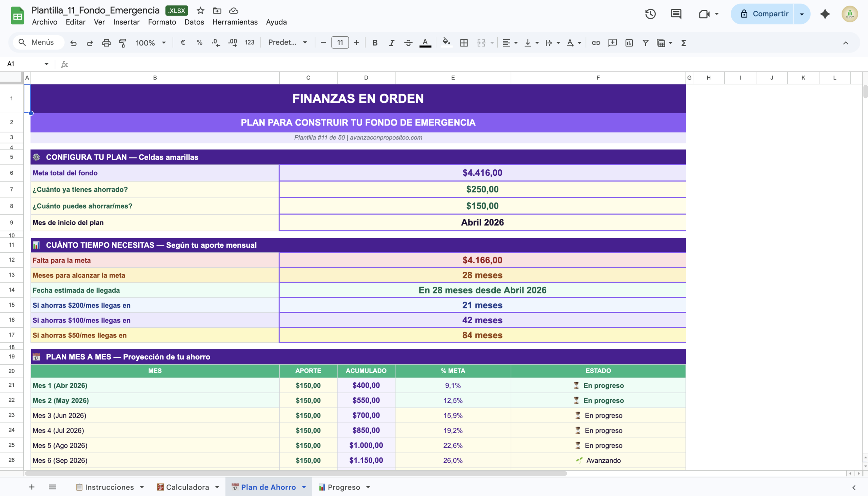
Task: Open the comments panel icon
Action: (x=676, y=14)
